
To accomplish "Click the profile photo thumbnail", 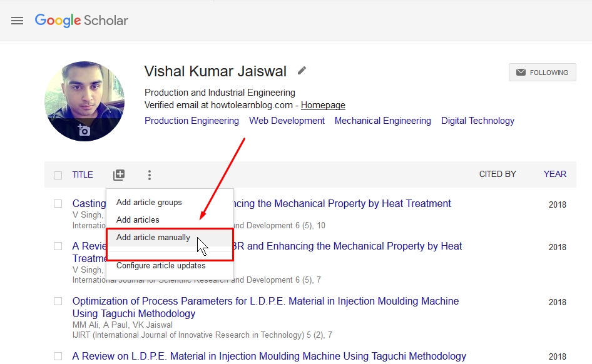I will [84, 101].
